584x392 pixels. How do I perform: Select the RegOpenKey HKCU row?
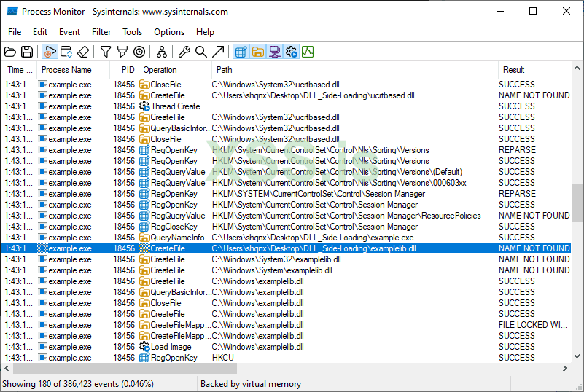pos(286,358)
